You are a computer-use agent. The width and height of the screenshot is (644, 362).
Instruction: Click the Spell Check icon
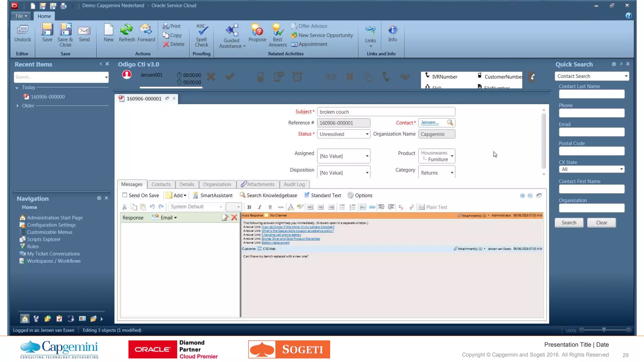[x=202, y=30]
